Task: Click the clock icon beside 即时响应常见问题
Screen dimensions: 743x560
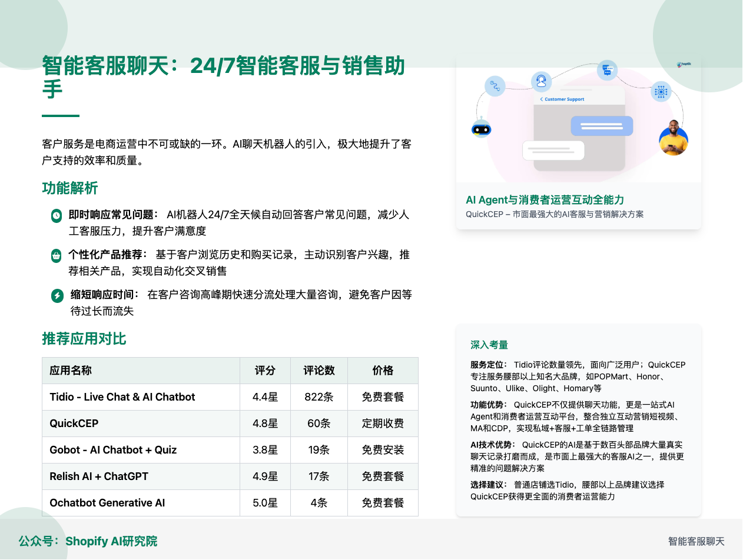Action: point(57,215)
